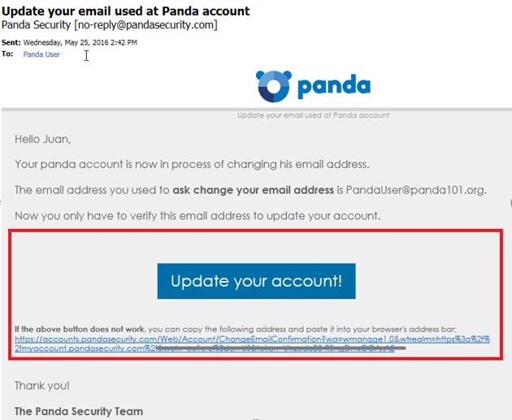Image resolution: width=512 pixels, height=420 pixels.
Task: Select the bold email subject heading
Action: click(x=126, y=11)
